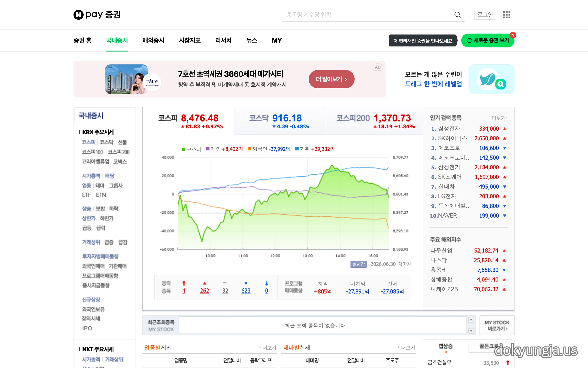Click the up arrow next to 삼성전자
This screenshot has width=588, height=368.
coord(504,129)
